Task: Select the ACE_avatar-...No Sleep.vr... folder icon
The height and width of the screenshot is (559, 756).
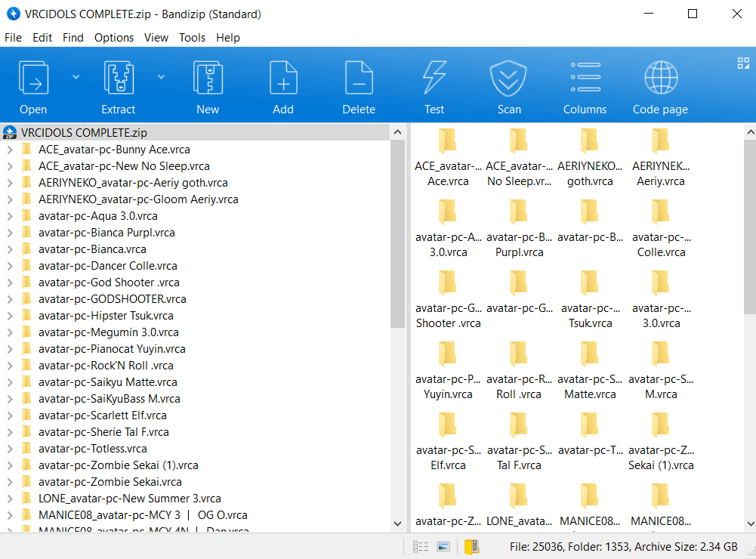Action: click(x=519, y=141)
